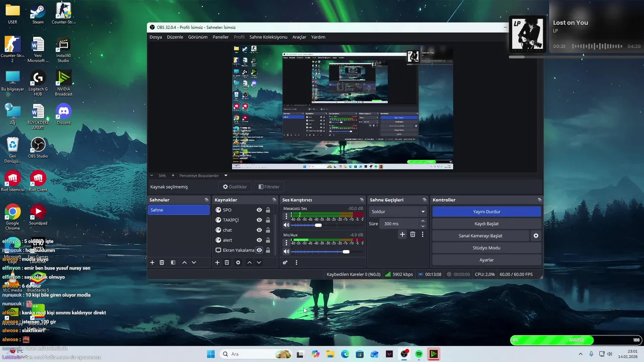Open the Düzenle menu
Image resolution: width=644 pixels, height=362 pixels.
175,37
